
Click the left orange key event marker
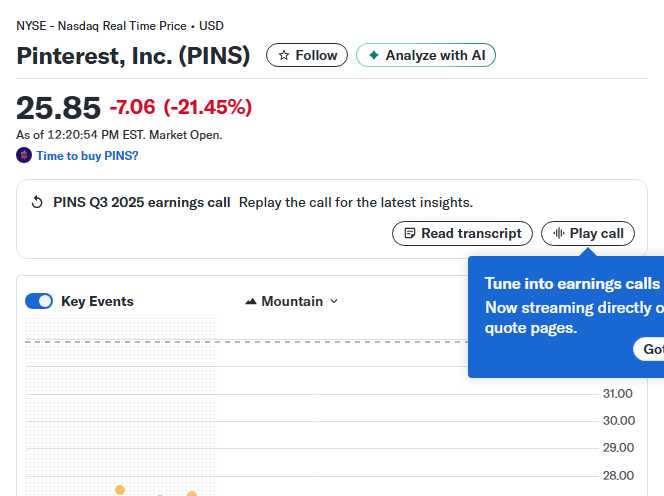coord(120,490)
